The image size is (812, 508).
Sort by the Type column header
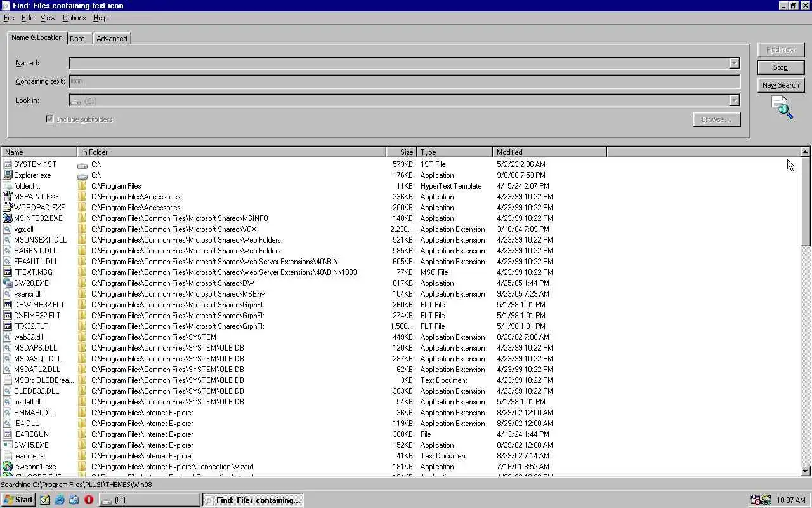pyautogui.click(x=455, y=152)
